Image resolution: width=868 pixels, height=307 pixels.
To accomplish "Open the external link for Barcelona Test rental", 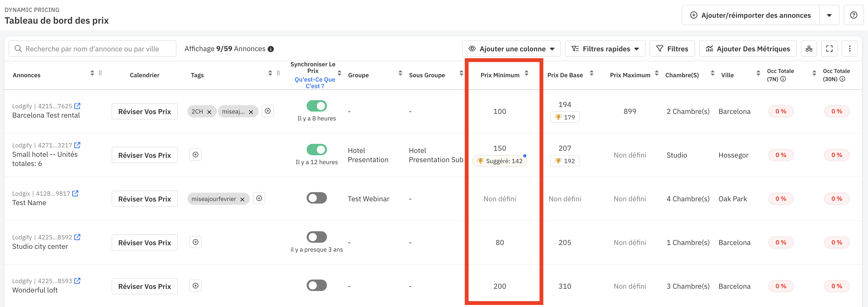I will pyautogui.click(x=78, y=106).
